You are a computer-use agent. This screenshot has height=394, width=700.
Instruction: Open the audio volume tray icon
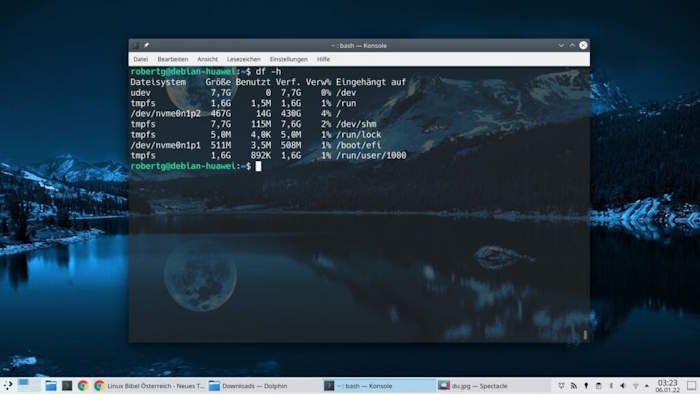point(623,386)
